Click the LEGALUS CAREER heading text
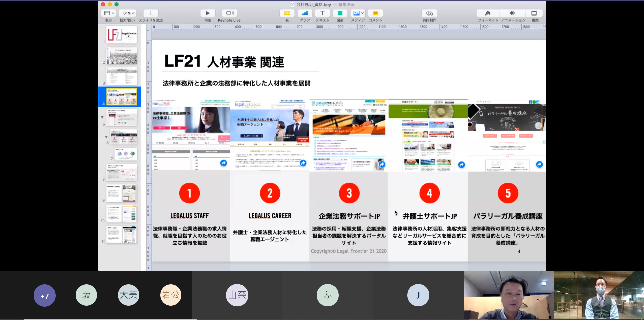This screenshot has width=644, height=320. tap(270, 216)
